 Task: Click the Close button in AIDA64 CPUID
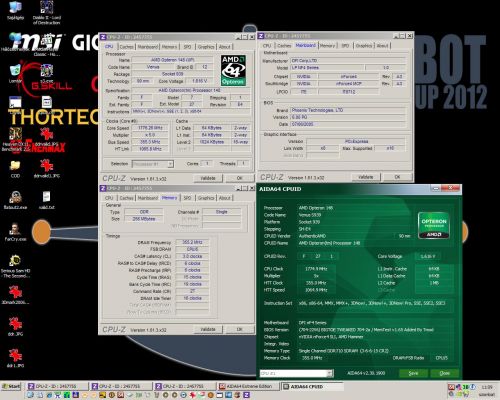point(444,373)
